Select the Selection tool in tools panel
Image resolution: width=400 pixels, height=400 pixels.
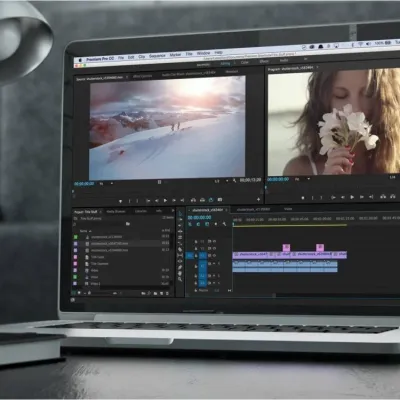coord(180,213)
